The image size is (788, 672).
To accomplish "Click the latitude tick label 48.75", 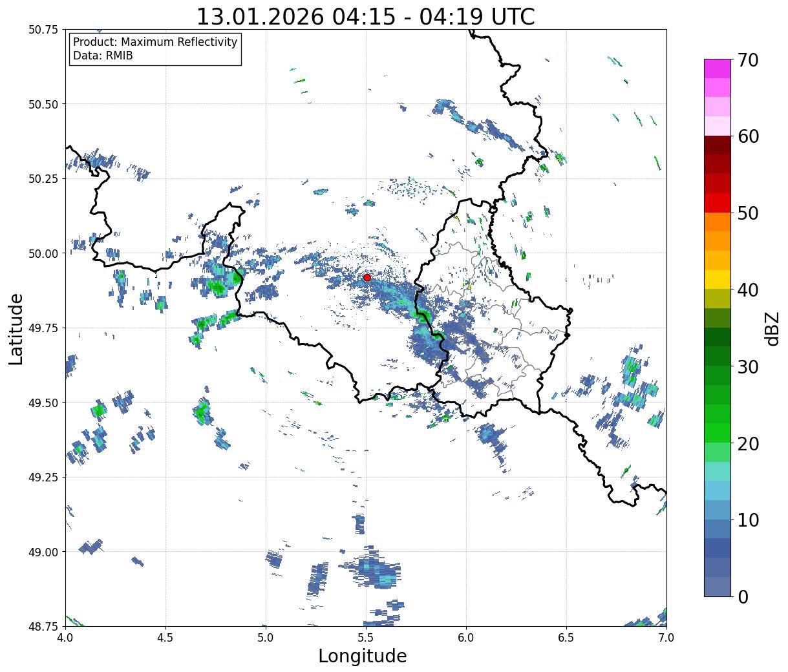I will pyautogui.click(x=43, y=626).
